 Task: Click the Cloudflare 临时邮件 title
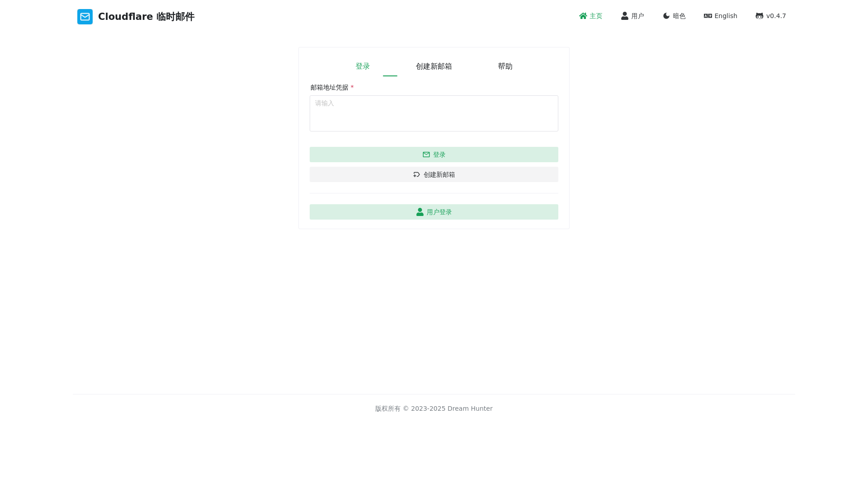[146, 17]
